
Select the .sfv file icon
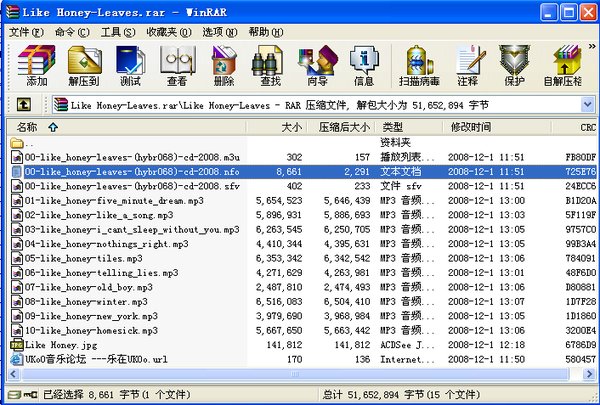[x=17, y=186]
